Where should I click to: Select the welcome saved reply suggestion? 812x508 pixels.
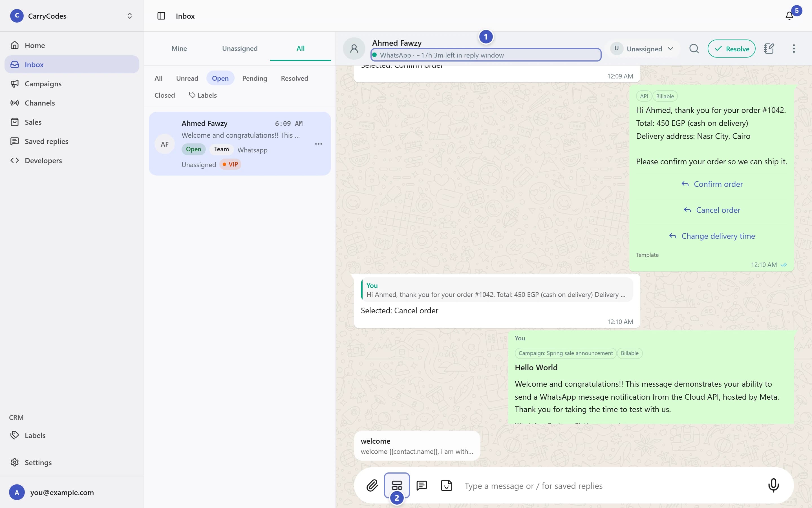tap(417, 446)
